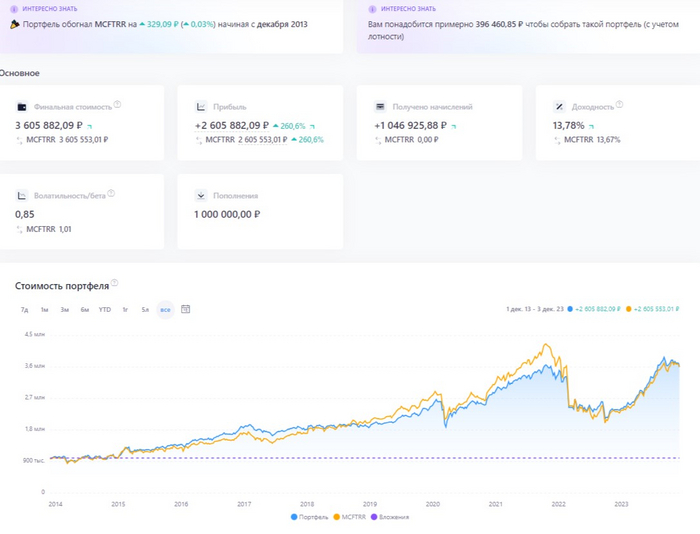Click info icon next to Финальная стоимость

click(x=117, y=105)
